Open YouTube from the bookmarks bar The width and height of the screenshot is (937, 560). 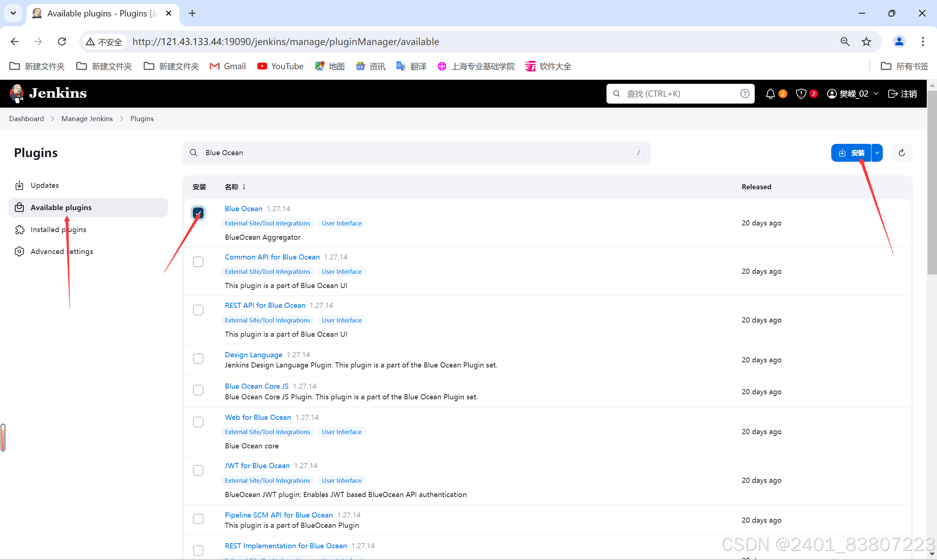point(280,66)
